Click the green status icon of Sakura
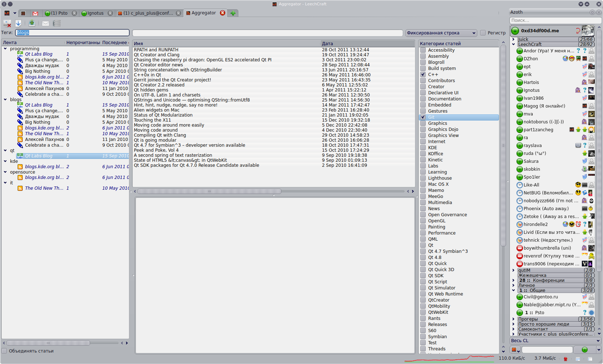This screenshot has width=603, height=364. [x=519, y=161]
